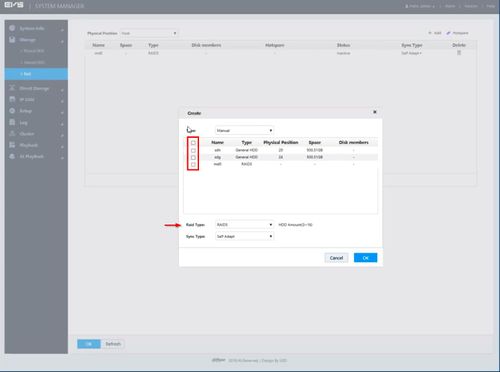Click the 'Hotspare' column header in main table
The image size is (500, 372).
(x=275, y=45)
